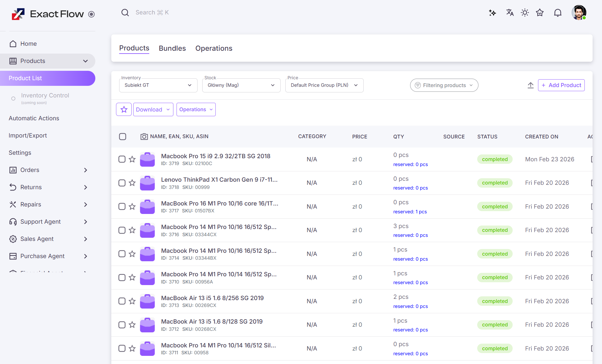
Task: Open the user profile avatar
Action: [578, 13]
